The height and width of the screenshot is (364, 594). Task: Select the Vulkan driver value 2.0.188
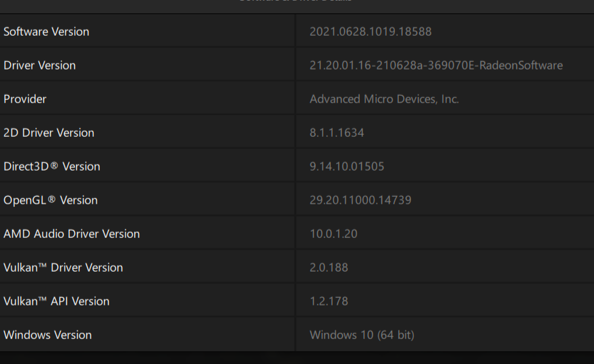(x=329, y=268)
